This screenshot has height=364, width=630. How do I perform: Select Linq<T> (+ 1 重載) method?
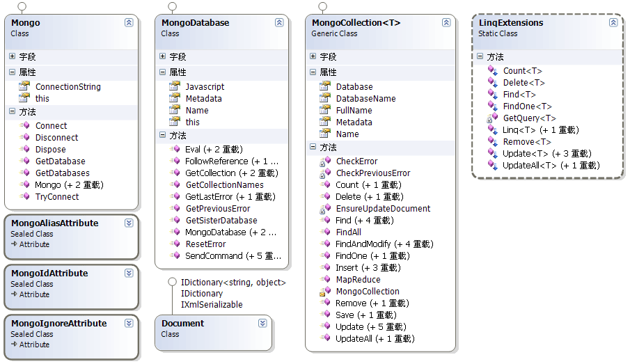tap(541, 129)
